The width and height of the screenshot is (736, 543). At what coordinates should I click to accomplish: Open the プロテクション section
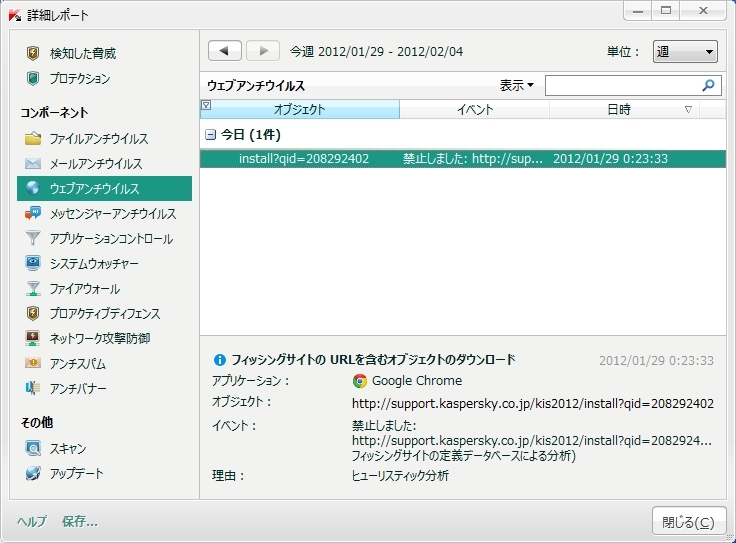coord(80,78)
